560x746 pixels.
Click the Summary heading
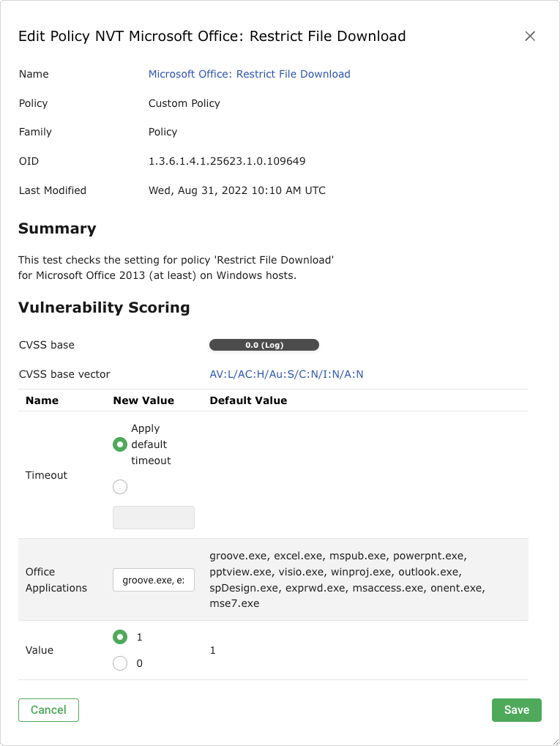[x=57, y=228]
